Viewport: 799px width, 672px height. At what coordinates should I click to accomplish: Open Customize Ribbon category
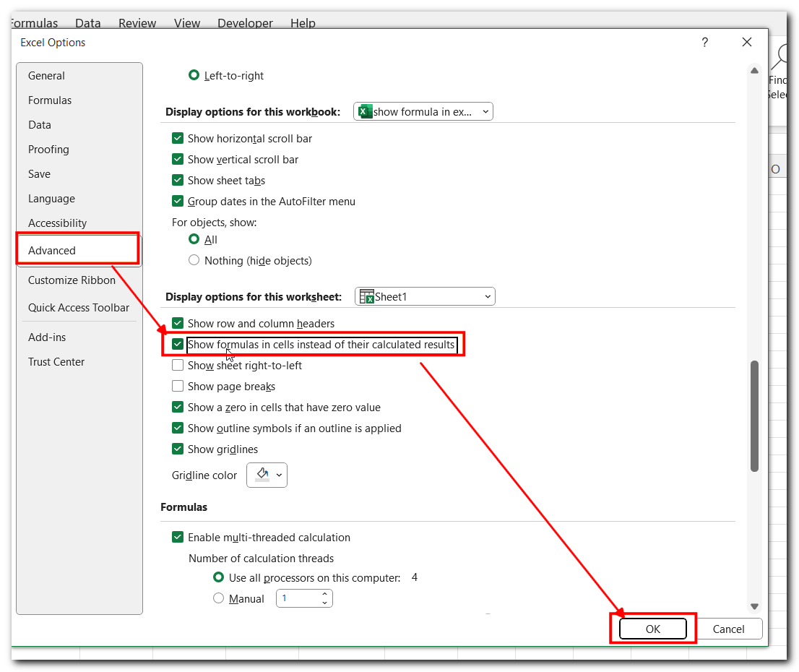79,280
